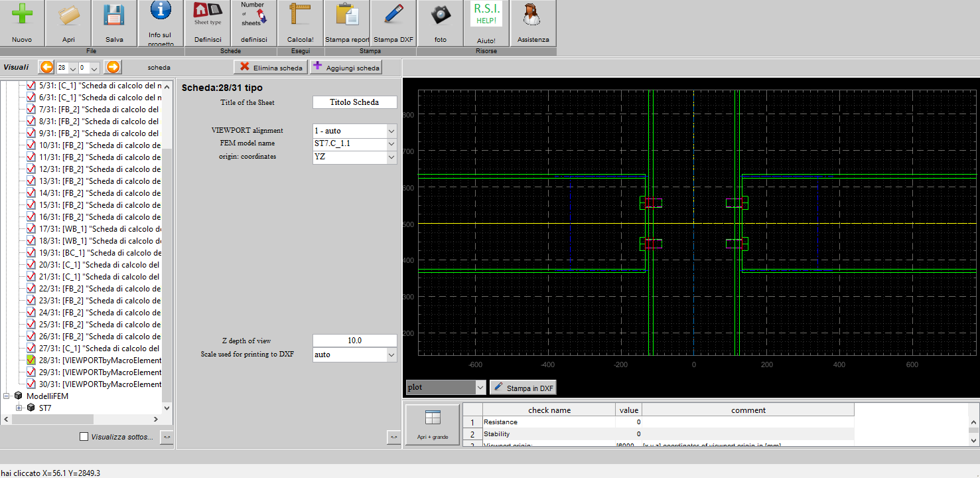
Task: Select tree item 24/31 [FB_2] Scheda di calcolo
Action: 100,313
